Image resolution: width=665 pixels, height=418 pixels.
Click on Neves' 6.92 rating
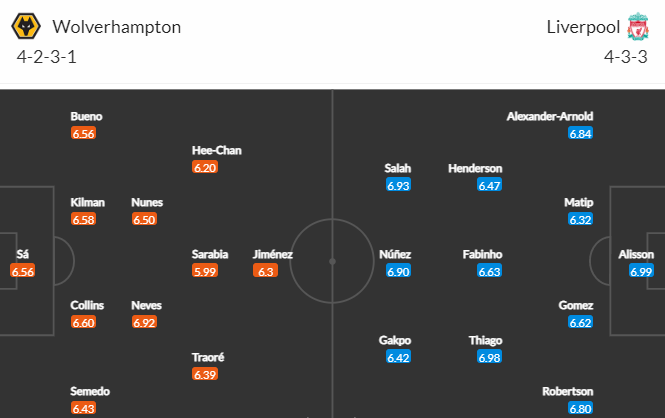pos(144,323)
